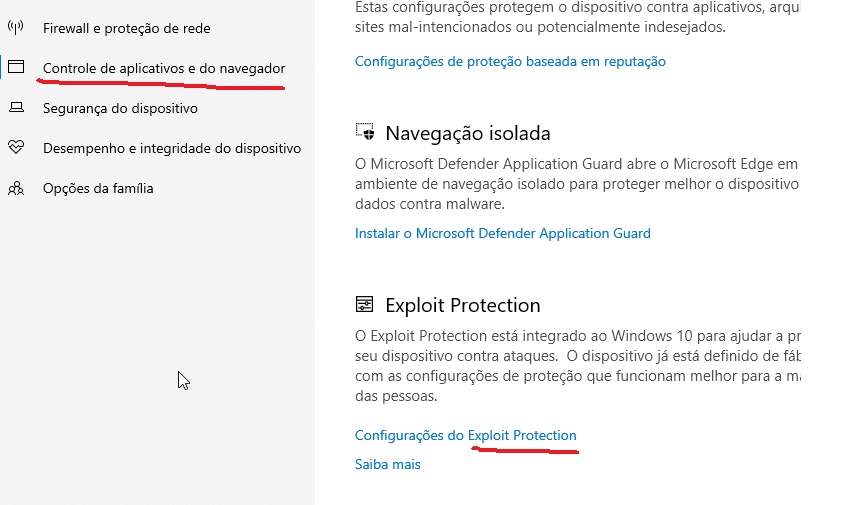Click the family options people icon
Screen dimensions: 850x505
coord(16,188)
